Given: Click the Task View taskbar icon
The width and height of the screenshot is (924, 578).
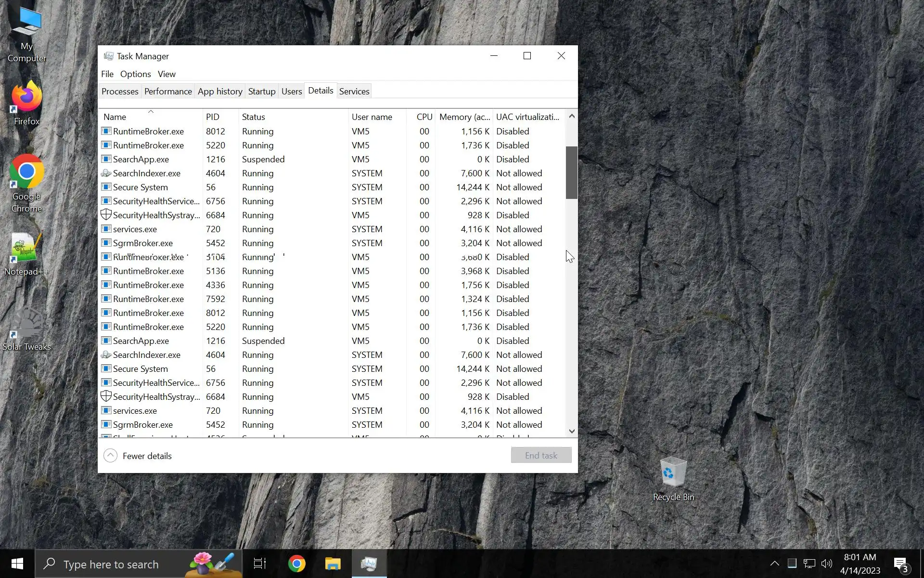Looking at the screenshot, I should coord(260,564).
